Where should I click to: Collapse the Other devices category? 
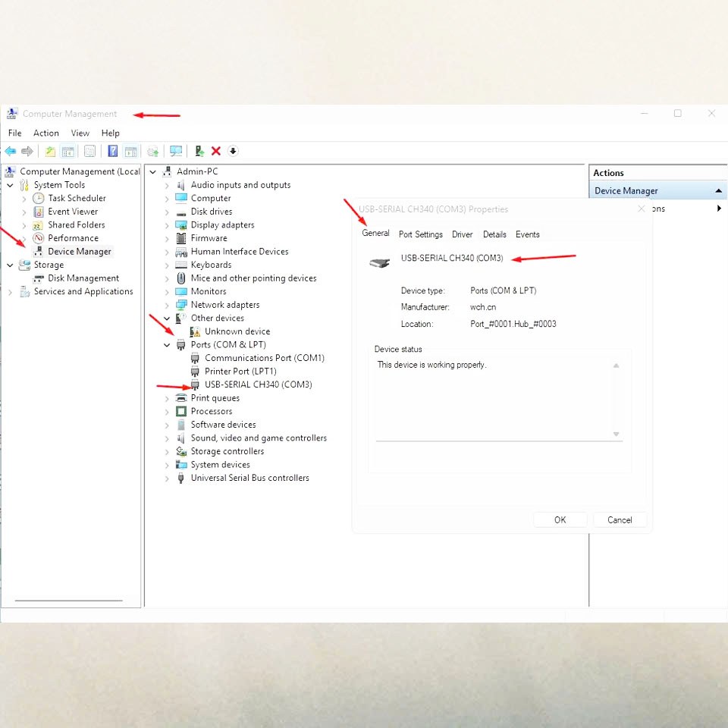167,318
